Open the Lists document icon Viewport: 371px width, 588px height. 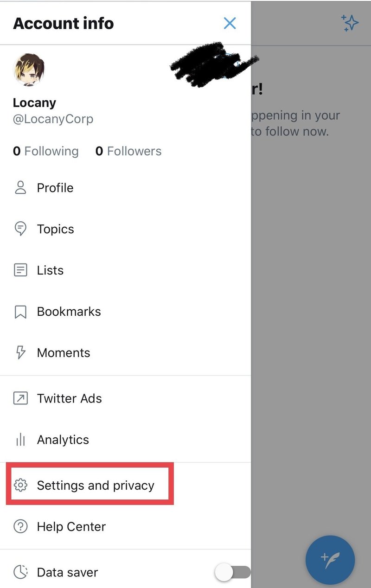click(x=20, y=270)
